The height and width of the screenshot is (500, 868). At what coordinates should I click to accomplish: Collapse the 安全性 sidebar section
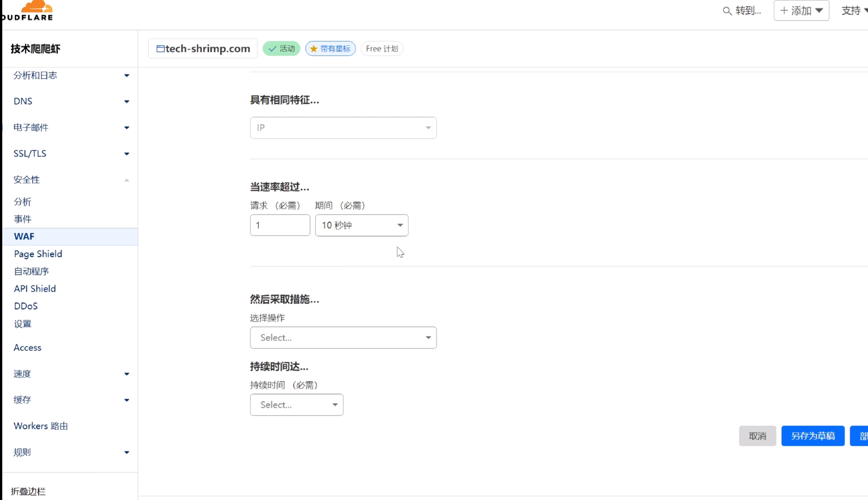(127, 180)
